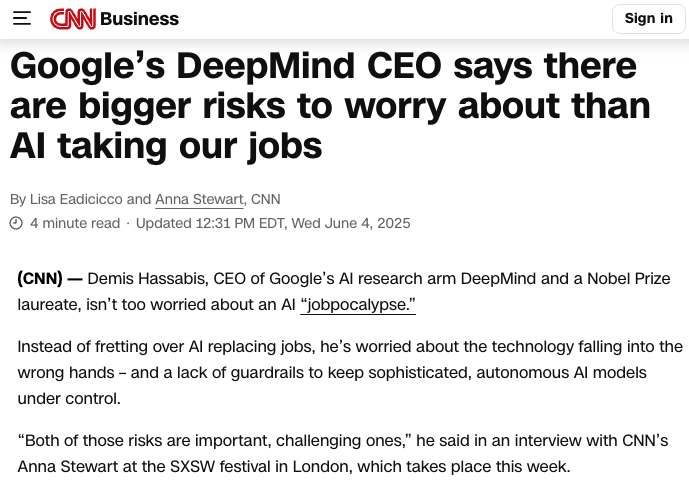Click "AI taking our jobs" headline line

pos(166,146)
